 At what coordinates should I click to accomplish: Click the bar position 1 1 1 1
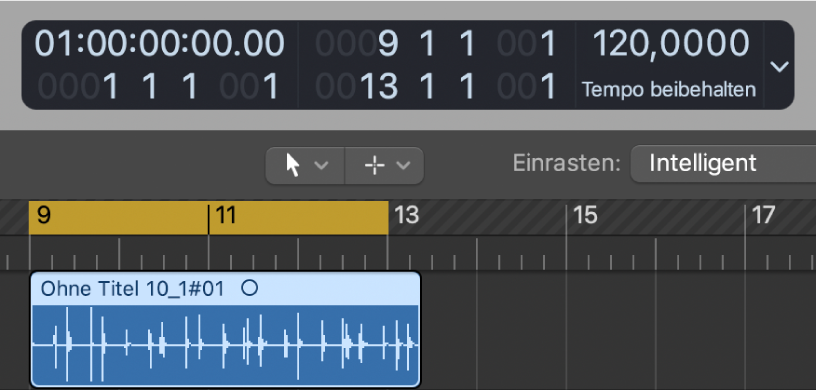[159, 87]
